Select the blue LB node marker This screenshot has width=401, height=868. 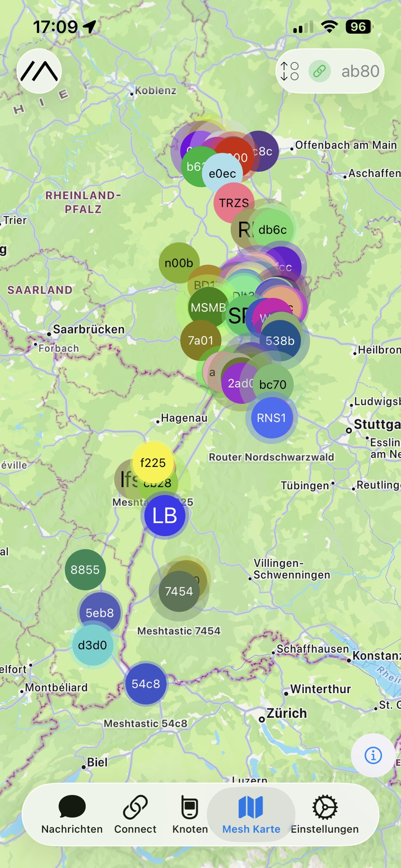164,516
